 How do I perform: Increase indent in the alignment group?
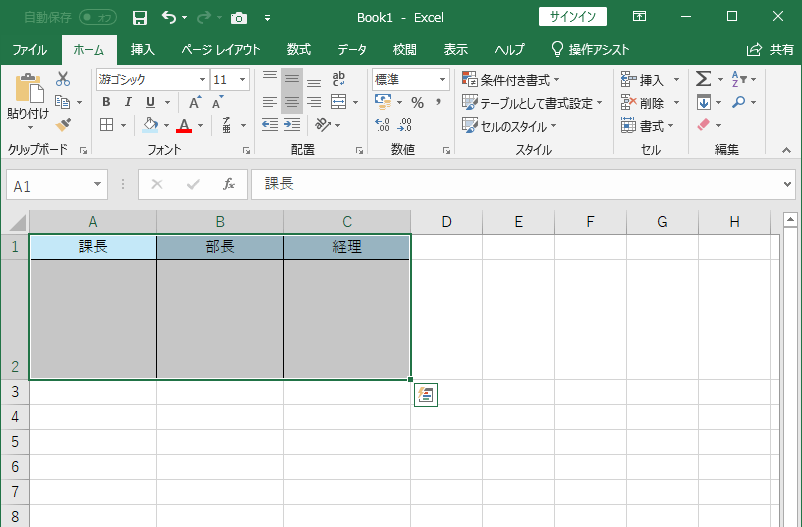pos(292,125)
